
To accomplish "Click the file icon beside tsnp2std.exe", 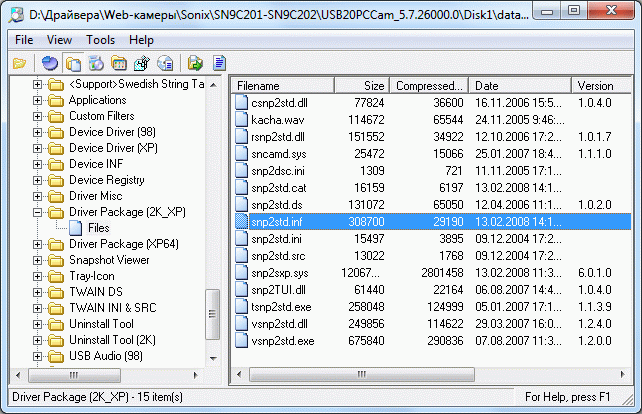I will click(x=242, y=307).
